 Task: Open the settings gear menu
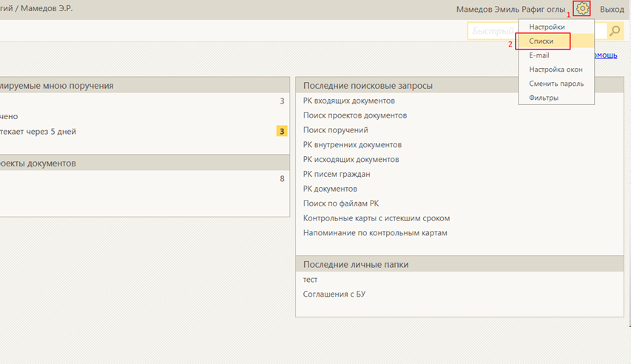(582, 8)
